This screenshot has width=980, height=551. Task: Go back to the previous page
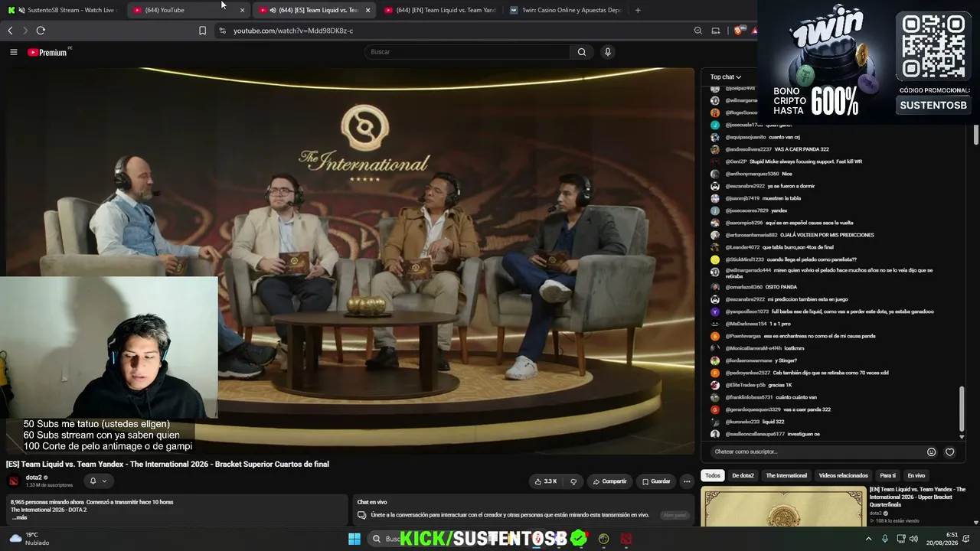click(10, 31)
